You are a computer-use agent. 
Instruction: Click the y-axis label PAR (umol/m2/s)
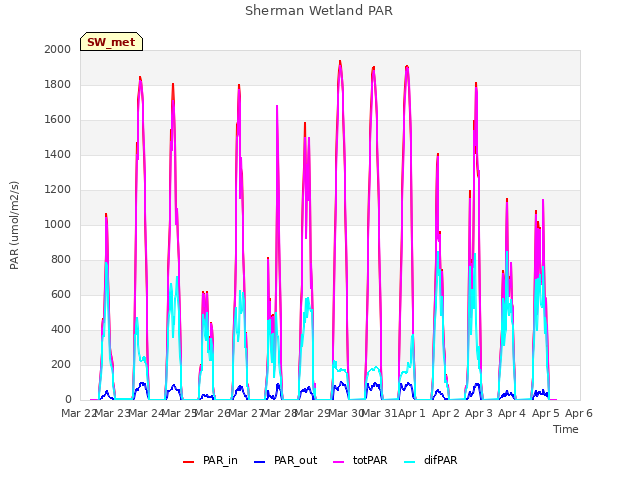click(x=14, y=225)
